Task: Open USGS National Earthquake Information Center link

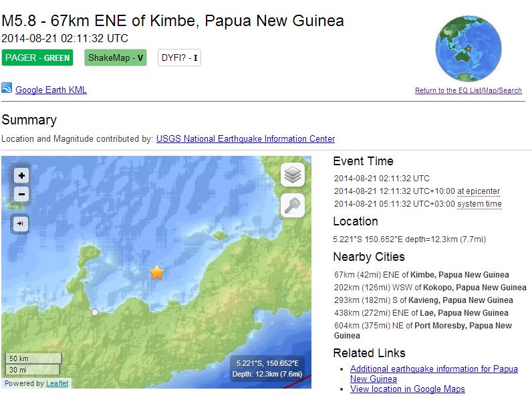Action: [x=245, y=139]
